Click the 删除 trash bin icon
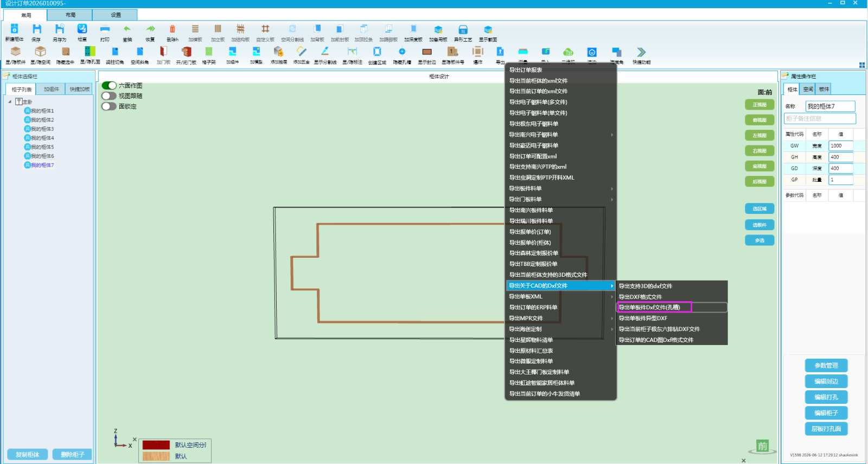The image size is (868, 464). point(173,29)
